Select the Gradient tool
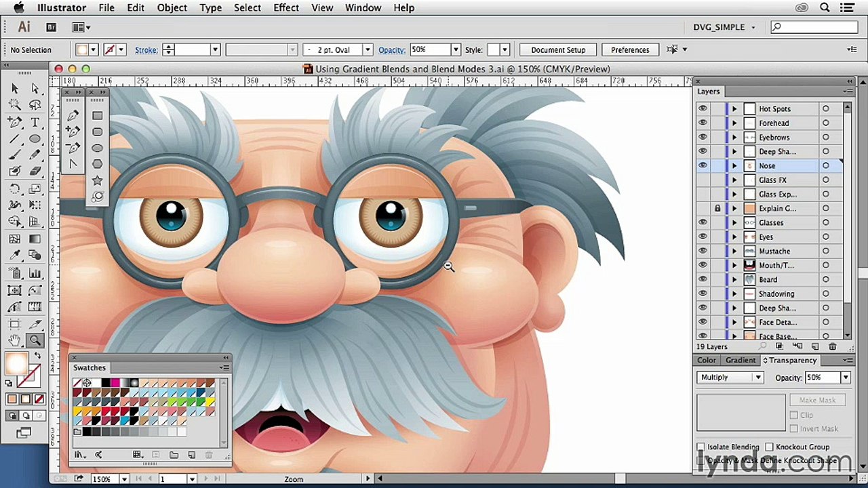The width and height of the screenshot is (868, 488). pyautogui.click(x=35, y=239)
